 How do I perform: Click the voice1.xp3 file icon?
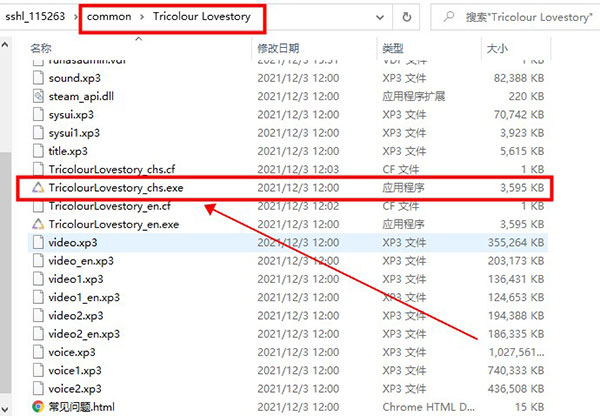[x=38, y=370]
